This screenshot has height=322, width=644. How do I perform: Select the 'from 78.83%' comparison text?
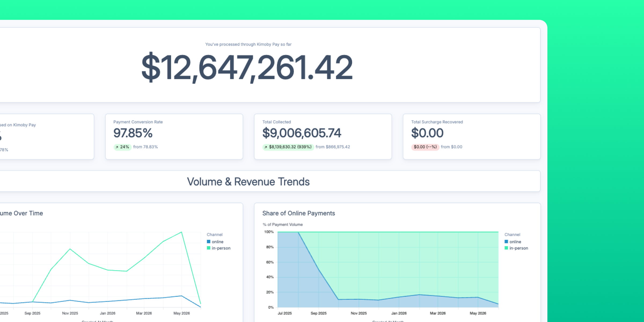[145, 147]
